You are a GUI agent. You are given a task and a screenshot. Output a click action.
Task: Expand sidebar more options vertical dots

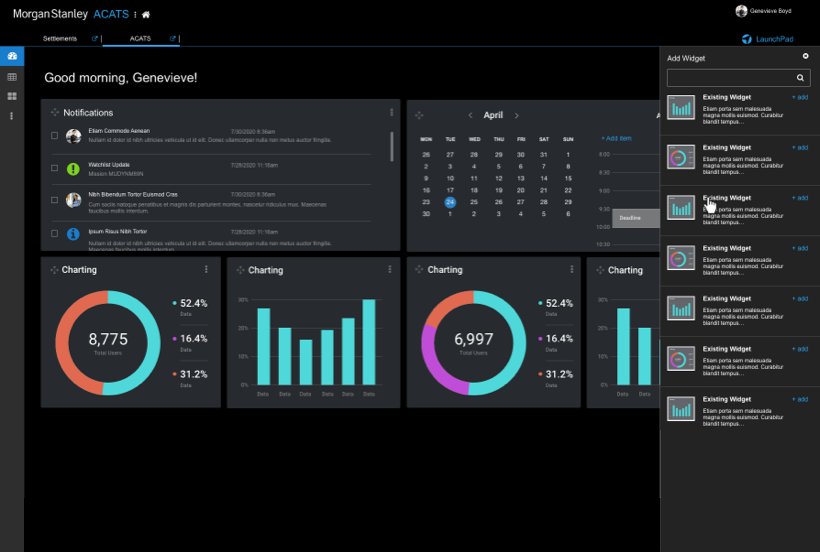tap(12, 116)
